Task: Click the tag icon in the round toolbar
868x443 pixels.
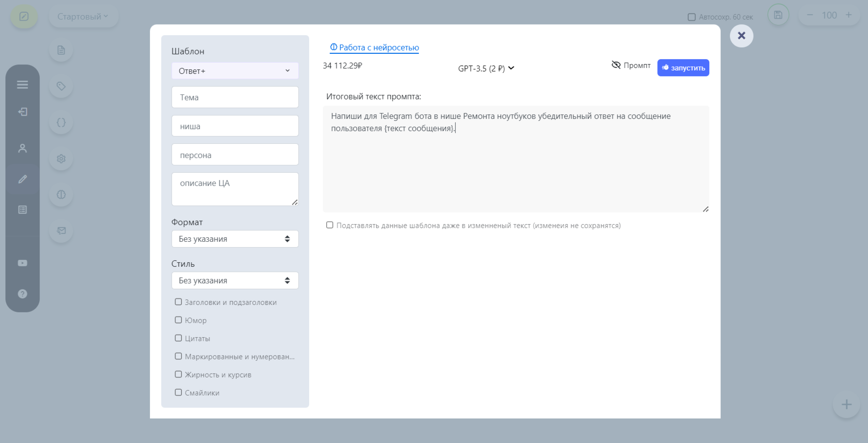Action: 61,86
